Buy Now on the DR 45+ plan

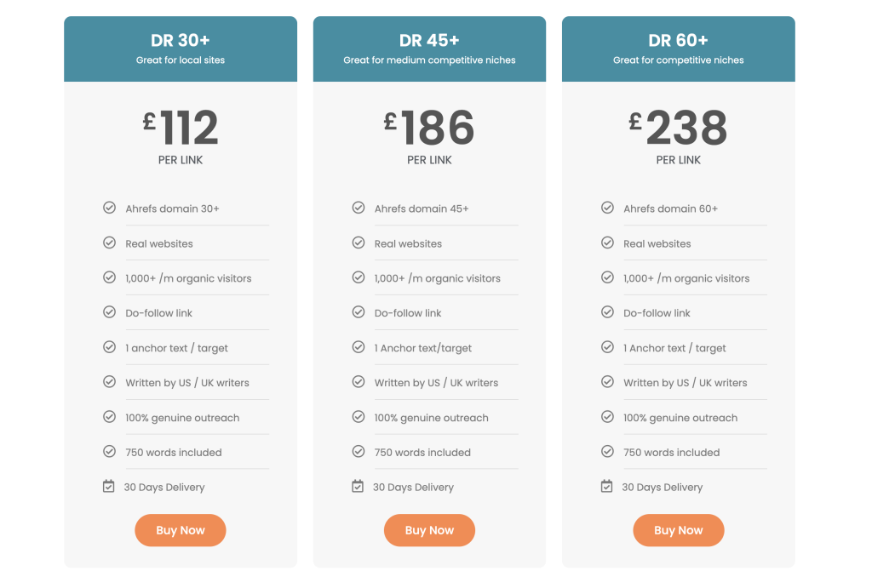[x=429, y=529]
